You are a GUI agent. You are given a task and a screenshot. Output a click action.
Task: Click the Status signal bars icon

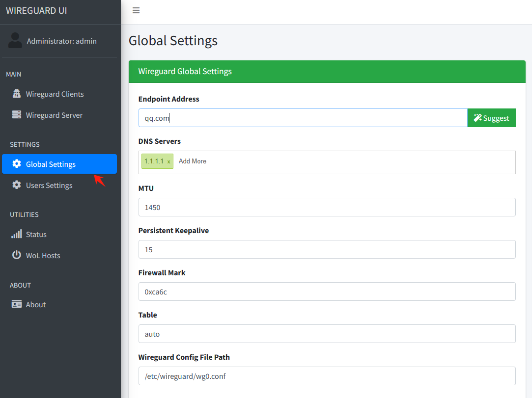click(x=17, y=234)
